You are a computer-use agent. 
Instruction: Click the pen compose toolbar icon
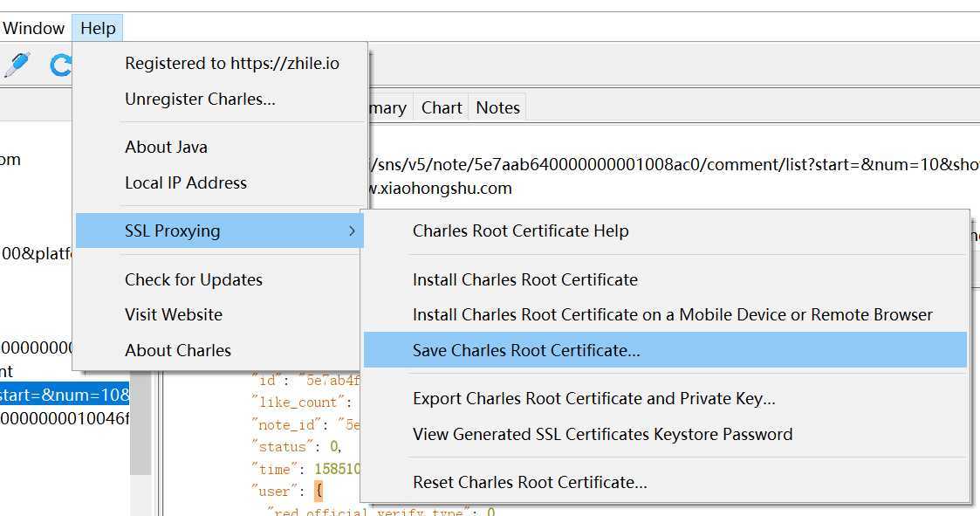point(17,65)
